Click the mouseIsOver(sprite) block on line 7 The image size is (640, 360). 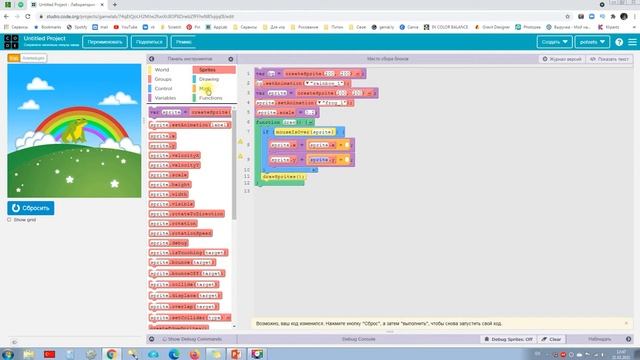305,132
